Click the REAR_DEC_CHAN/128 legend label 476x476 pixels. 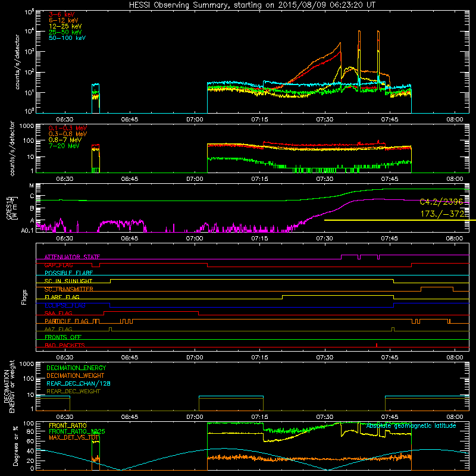[79, 383]
